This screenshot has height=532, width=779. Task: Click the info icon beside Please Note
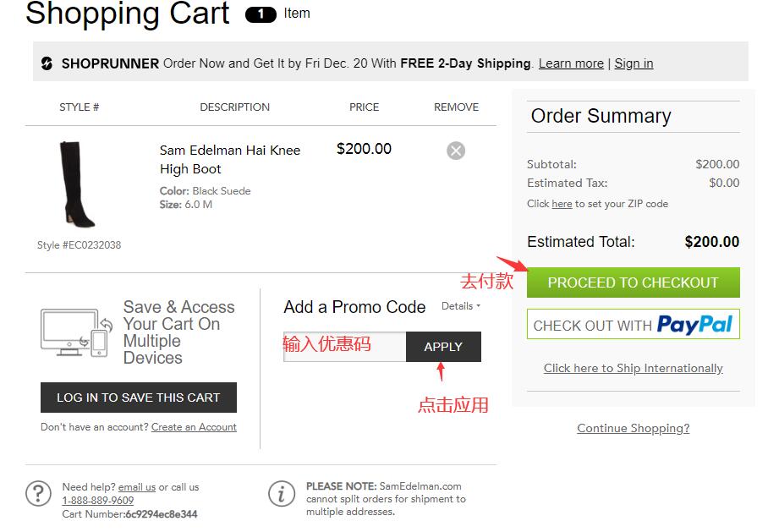coord(281,494)
